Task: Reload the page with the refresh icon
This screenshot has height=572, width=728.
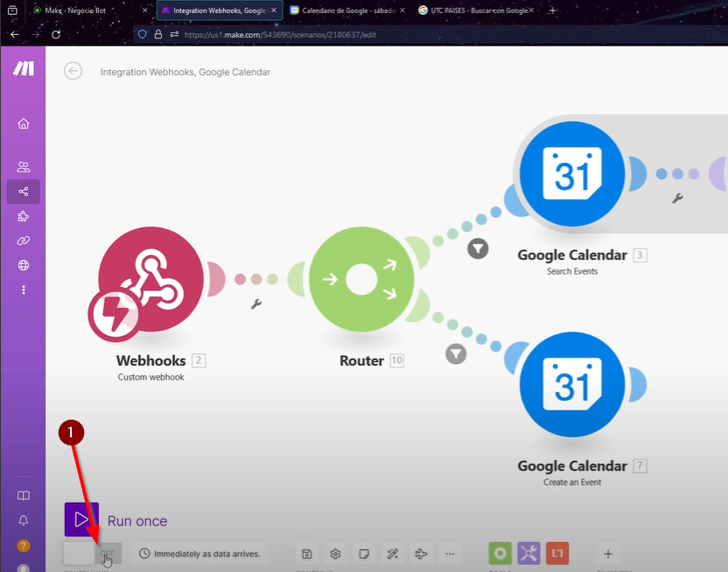Action: point(56,34)
